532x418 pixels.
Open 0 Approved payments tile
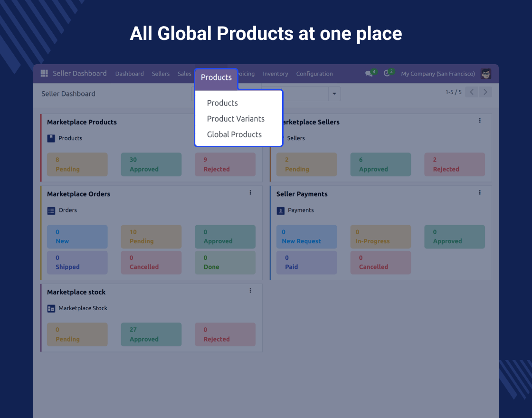(x=455, y=237)
